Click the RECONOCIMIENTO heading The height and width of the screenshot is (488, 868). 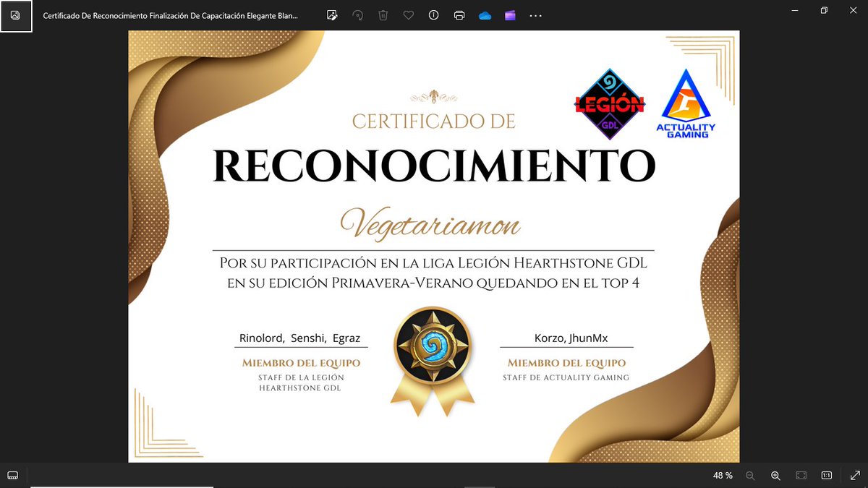pyautogui.click(x=434, y=166)
